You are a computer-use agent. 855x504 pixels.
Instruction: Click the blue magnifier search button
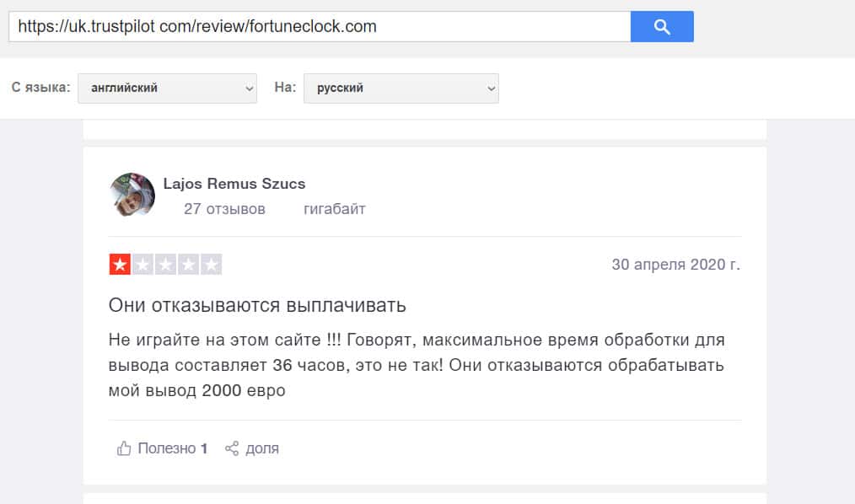(x=662, y=27)
